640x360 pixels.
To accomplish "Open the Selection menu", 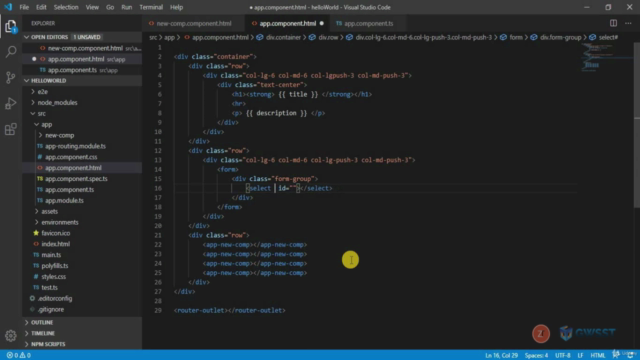I will (x=66, y=7).
